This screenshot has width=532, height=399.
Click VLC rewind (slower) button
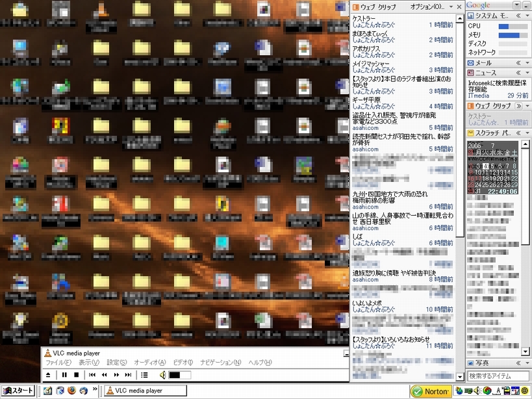point(104,375)
